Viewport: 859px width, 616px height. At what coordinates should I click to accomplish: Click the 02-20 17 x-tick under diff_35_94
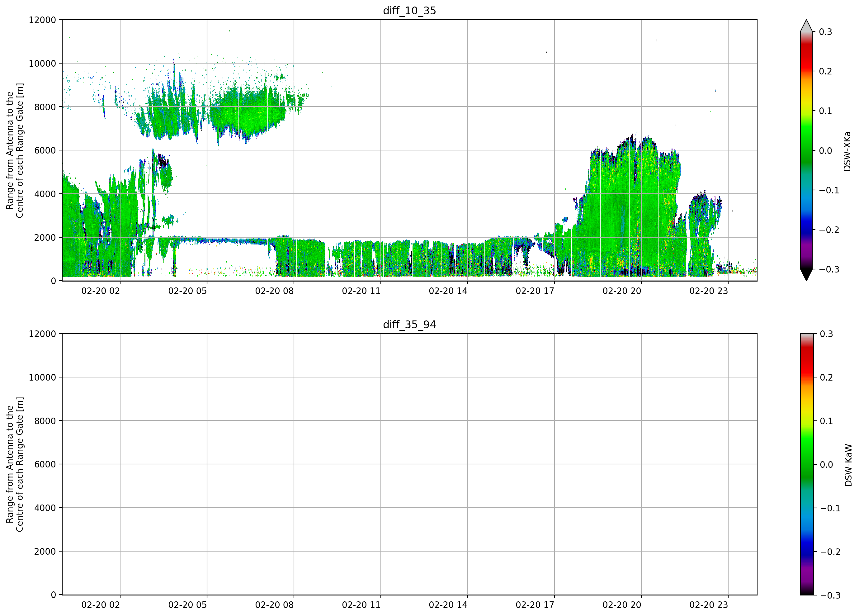click(535, 605)
